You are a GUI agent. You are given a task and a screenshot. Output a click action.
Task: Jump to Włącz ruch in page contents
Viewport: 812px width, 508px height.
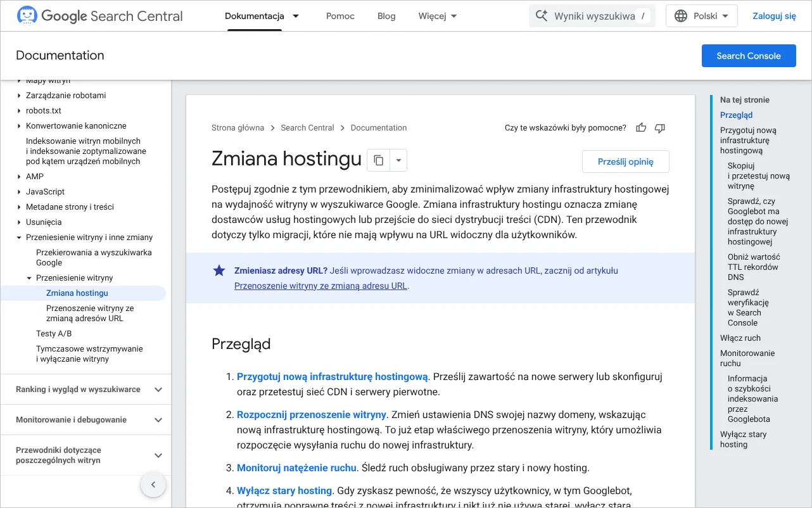pos(740,338)
